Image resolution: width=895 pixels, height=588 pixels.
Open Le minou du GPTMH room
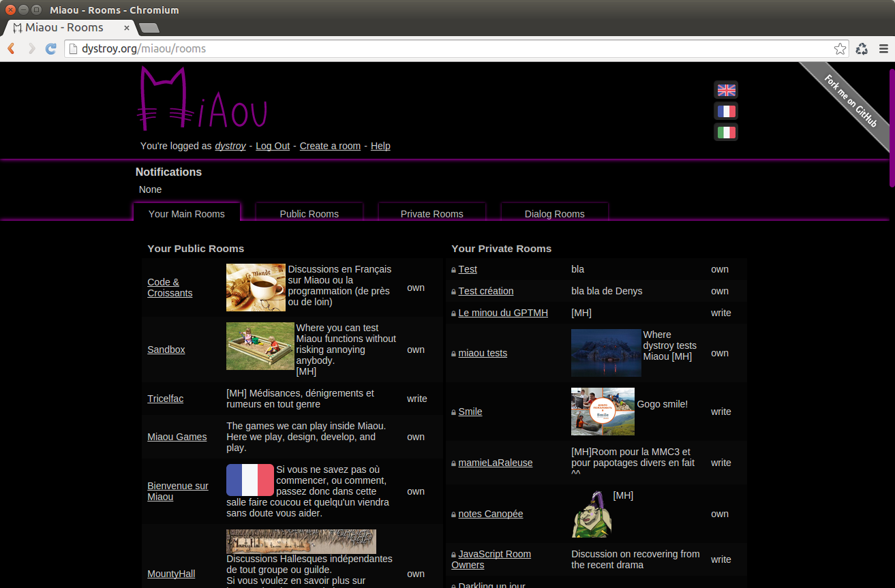pyautogui.click(x=503, y=313)
